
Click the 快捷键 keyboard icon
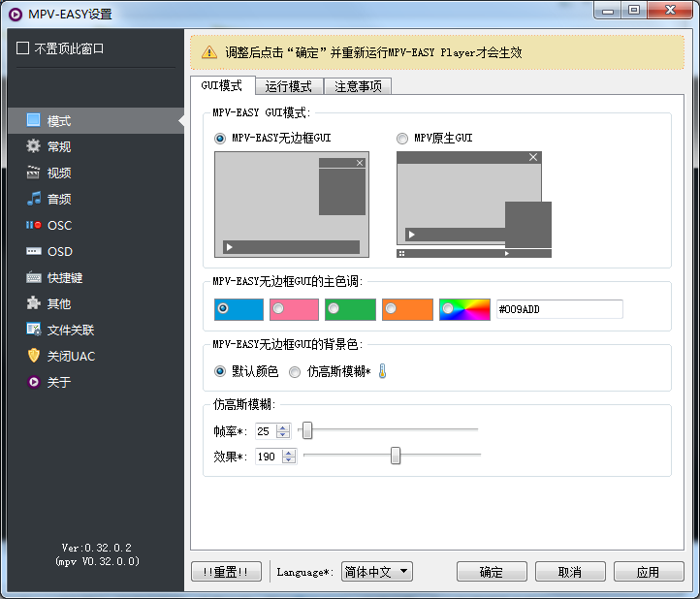pyautogui.click(x=34, y=277)
